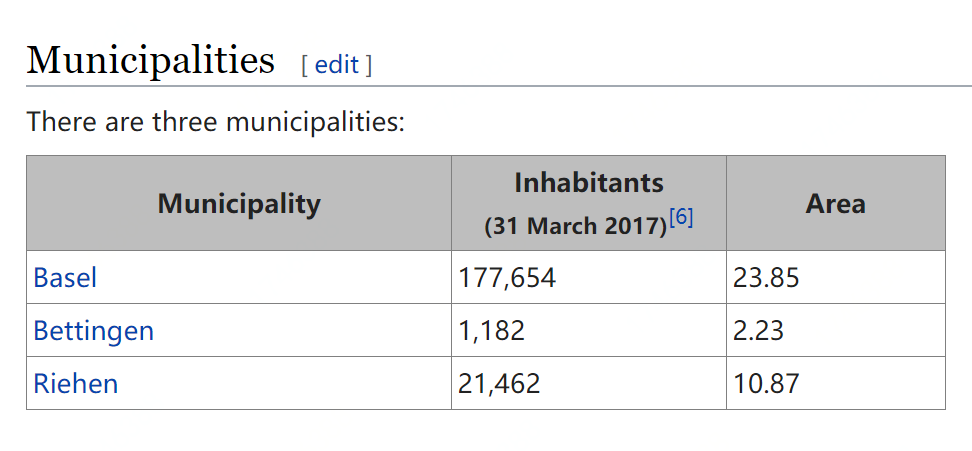Select the 21,462 inhabitants cell
The image size is (972, 451).
pyautogui.click(x=499, y=383)
